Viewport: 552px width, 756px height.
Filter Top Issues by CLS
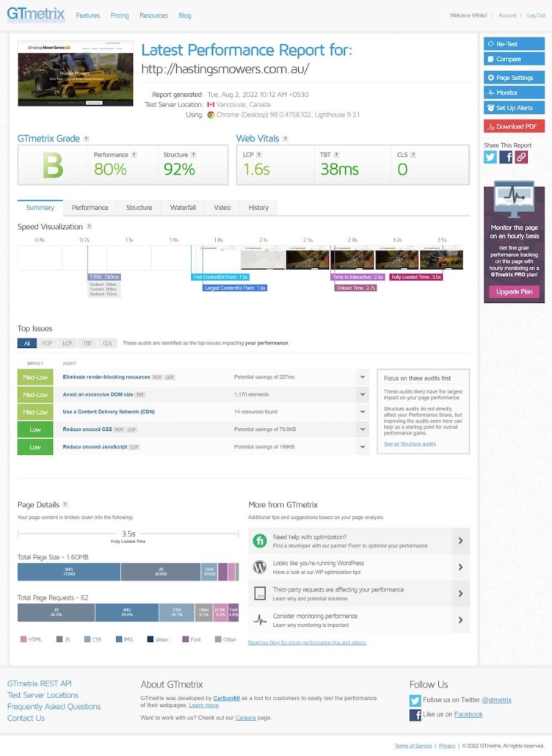(107, 344)
